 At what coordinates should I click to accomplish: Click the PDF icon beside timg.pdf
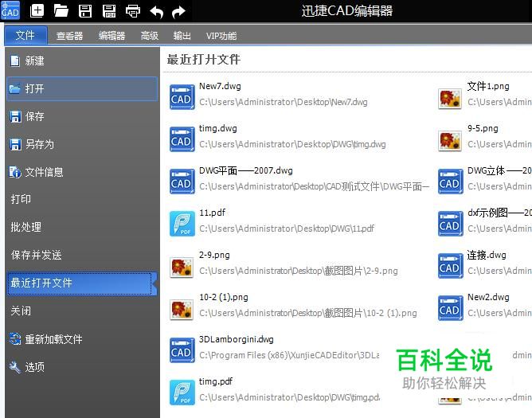(182, 393)
